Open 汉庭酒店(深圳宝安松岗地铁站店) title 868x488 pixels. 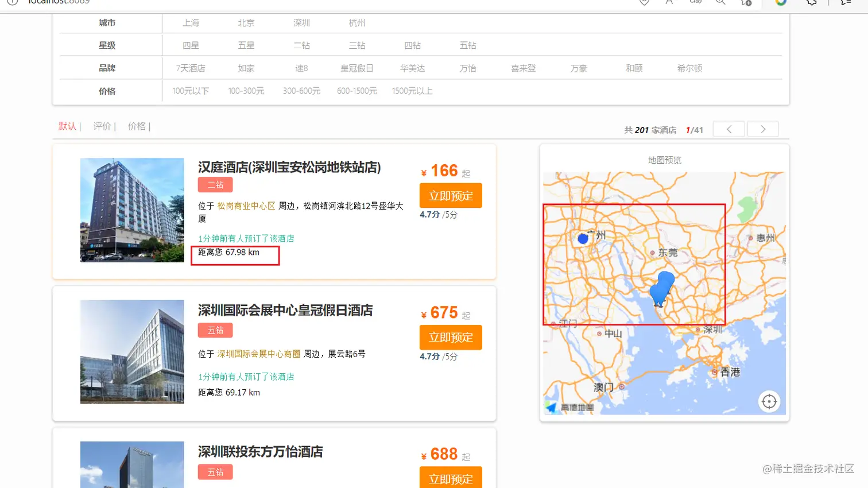(x=289, y=167)
